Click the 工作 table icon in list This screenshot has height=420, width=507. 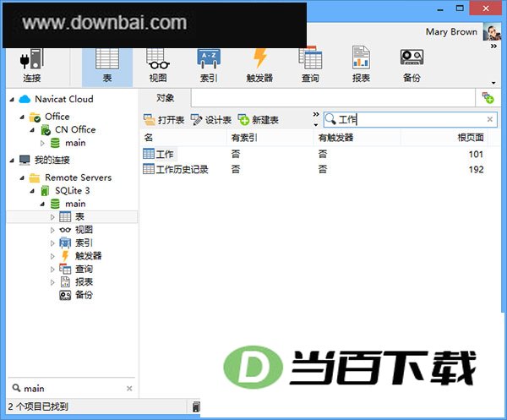pyautogui.click(x=149, y=154)
